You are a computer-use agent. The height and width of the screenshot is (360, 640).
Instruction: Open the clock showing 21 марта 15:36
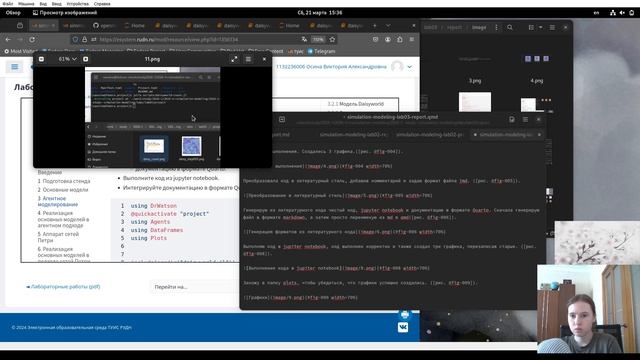pos(320,13)
